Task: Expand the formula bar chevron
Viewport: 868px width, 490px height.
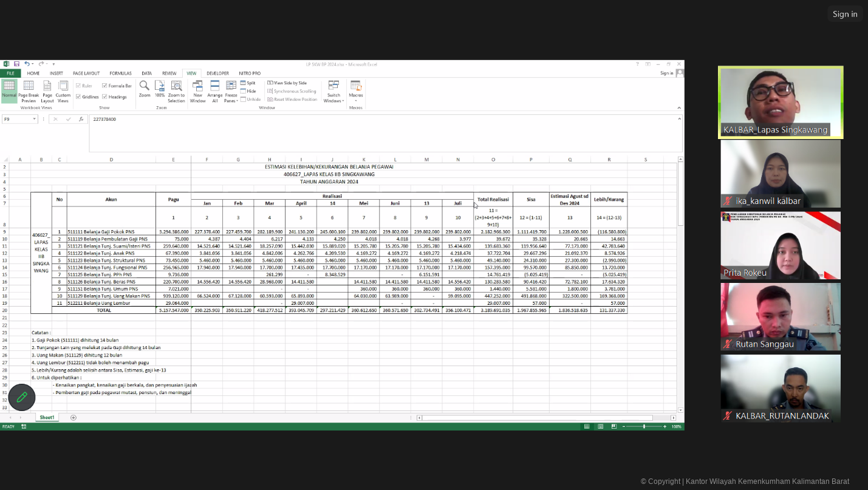Action: pos(680,119)
